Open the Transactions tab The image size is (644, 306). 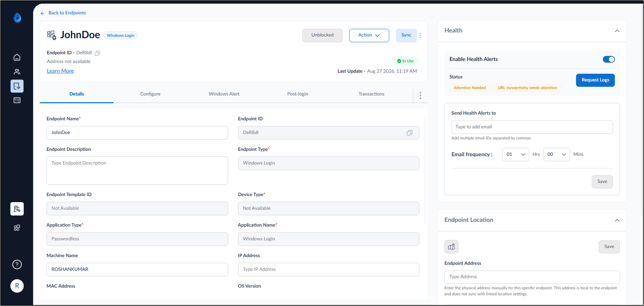pos(371,94)
